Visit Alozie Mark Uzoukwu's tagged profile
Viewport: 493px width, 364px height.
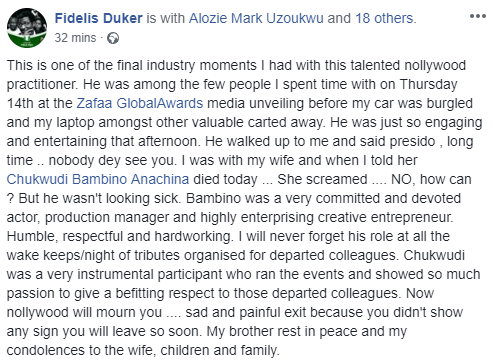256,18
